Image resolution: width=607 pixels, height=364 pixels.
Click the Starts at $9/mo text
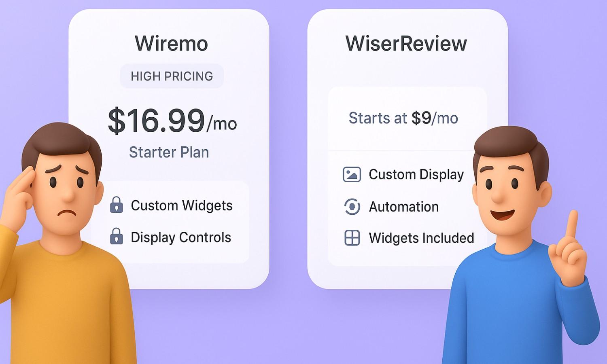click(x=403, y=118)
